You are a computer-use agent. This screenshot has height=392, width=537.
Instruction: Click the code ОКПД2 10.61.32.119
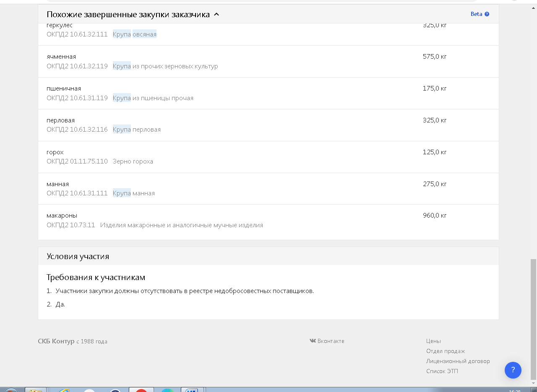click(77, 66)
